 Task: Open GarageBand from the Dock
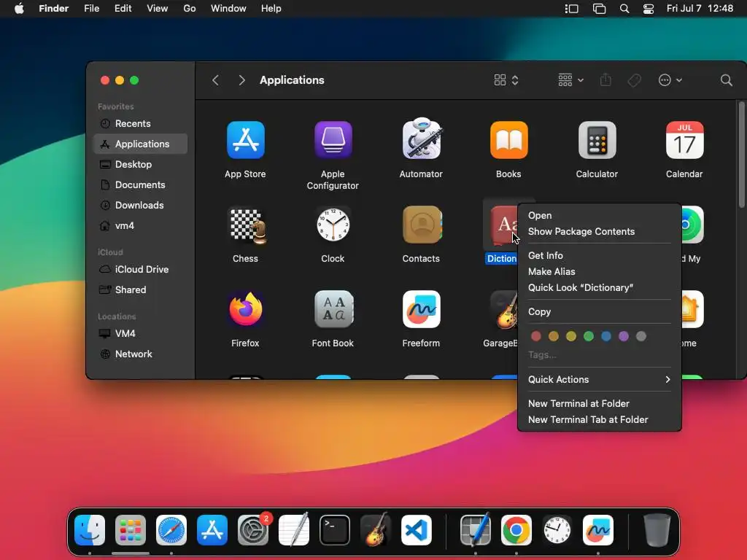click(x=376, y=529)
